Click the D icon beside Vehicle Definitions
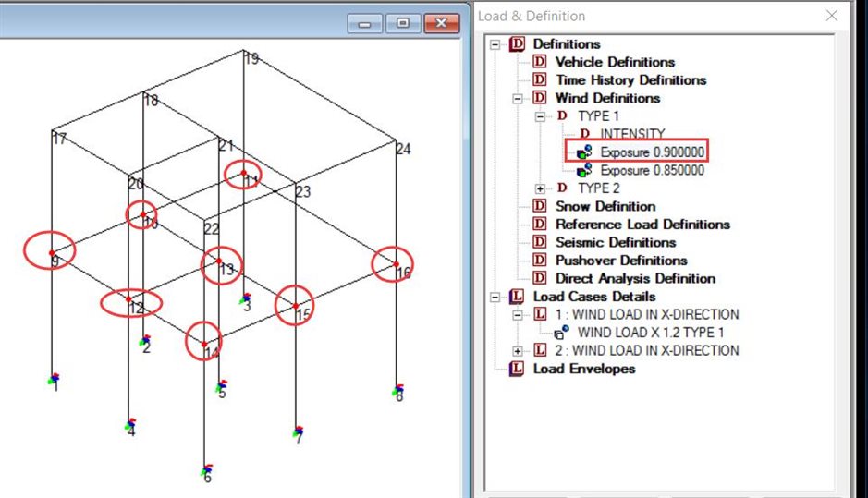 pos(540,62)
